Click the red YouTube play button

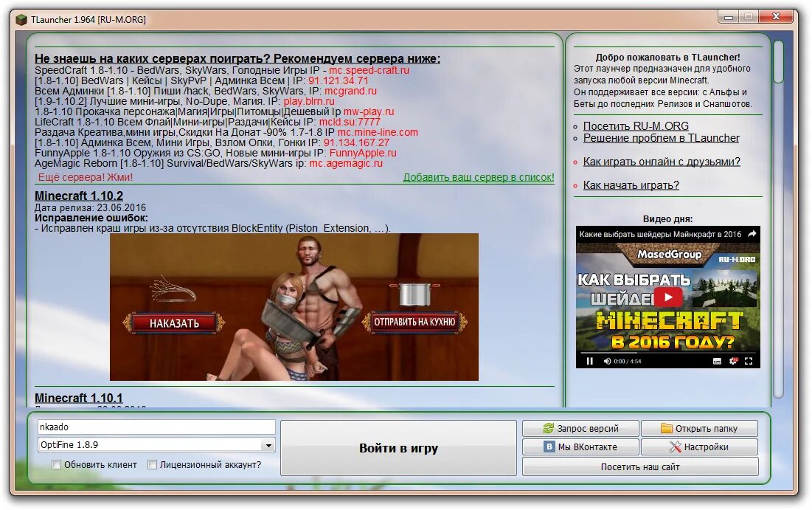667,297
